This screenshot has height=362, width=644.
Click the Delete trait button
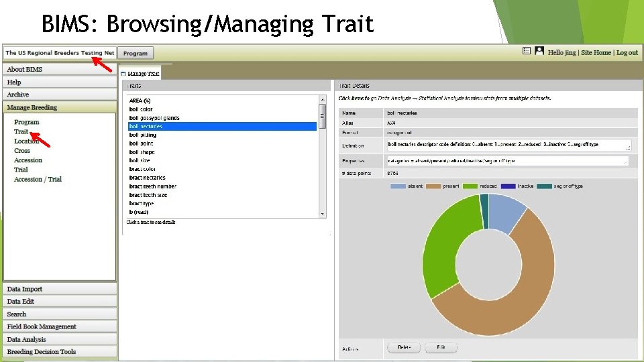coord(404,347)
